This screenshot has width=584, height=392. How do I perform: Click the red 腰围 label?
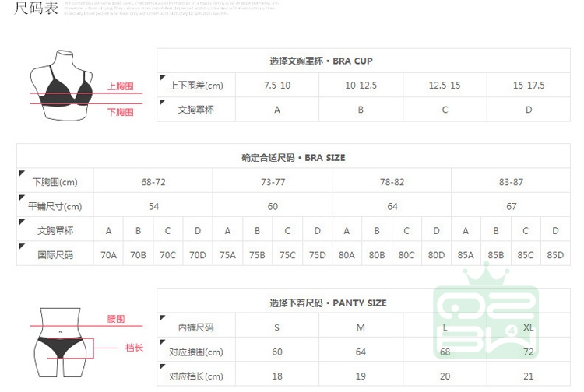tap(115, 320)
